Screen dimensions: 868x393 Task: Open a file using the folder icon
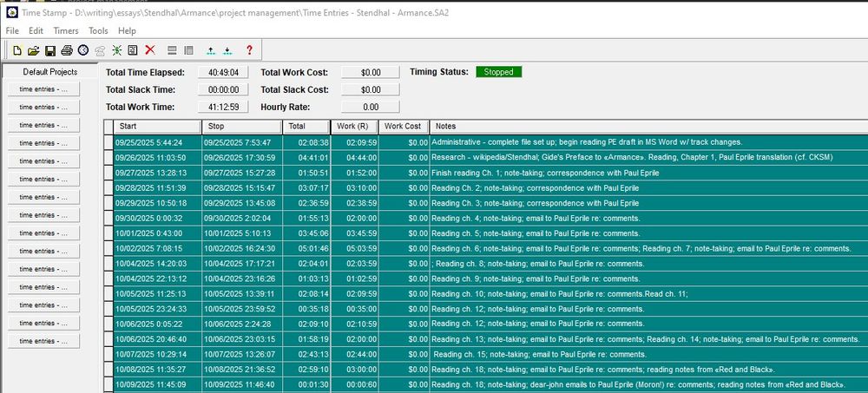33,50
